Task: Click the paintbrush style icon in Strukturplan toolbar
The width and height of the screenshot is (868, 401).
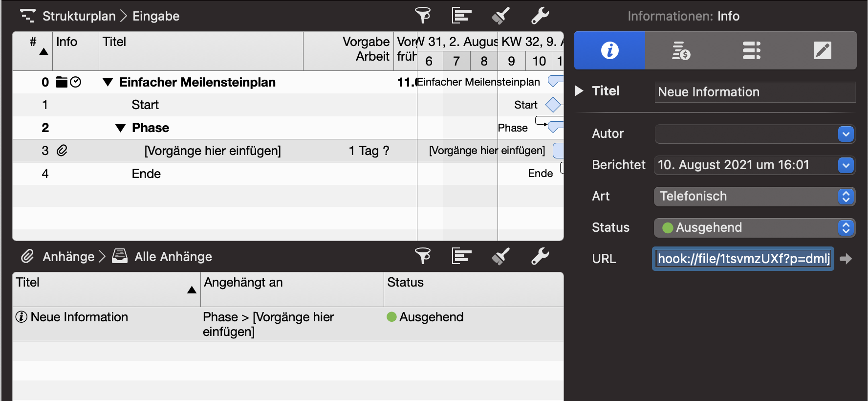Action: [500, 16]
